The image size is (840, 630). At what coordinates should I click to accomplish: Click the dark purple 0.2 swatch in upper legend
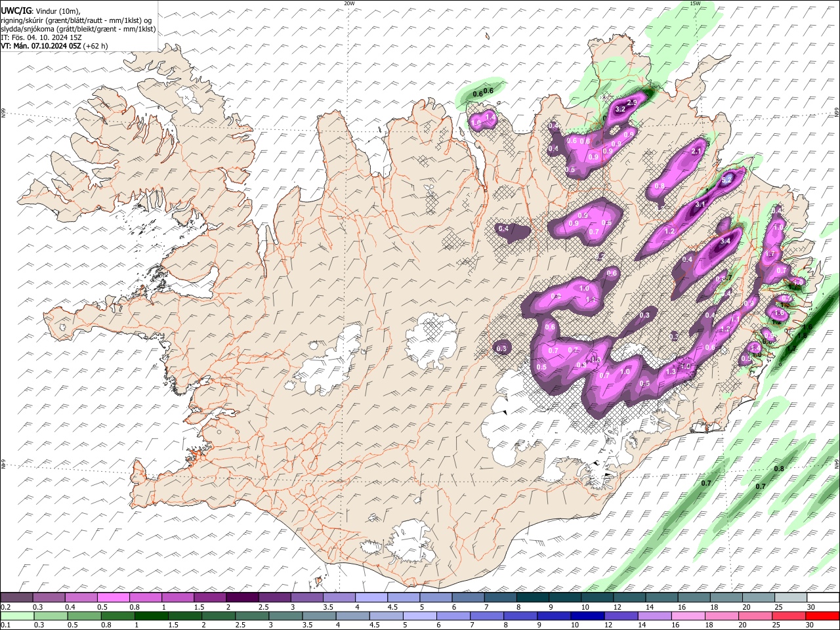[16, 598]
